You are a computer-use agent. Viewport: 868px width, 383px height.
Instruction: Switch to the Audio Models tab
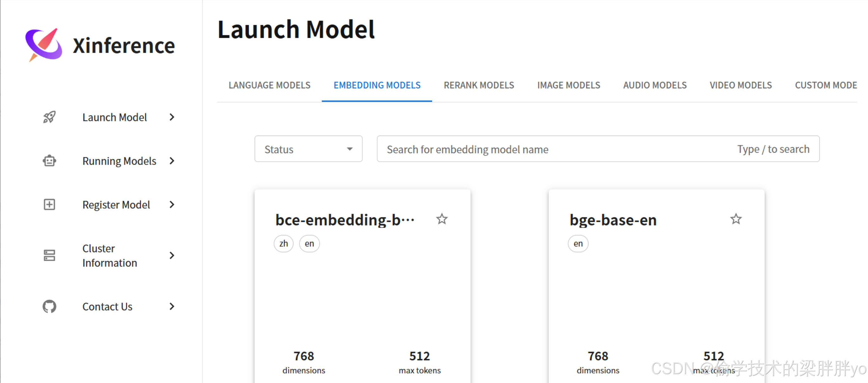(x=655, y=85)
